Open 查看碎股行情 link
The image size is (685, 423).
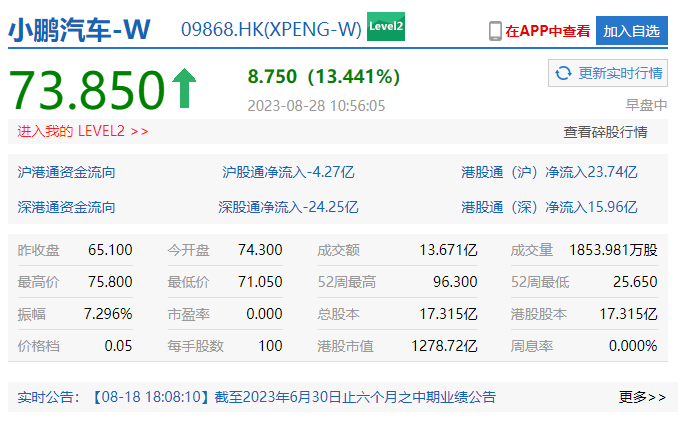605,132
